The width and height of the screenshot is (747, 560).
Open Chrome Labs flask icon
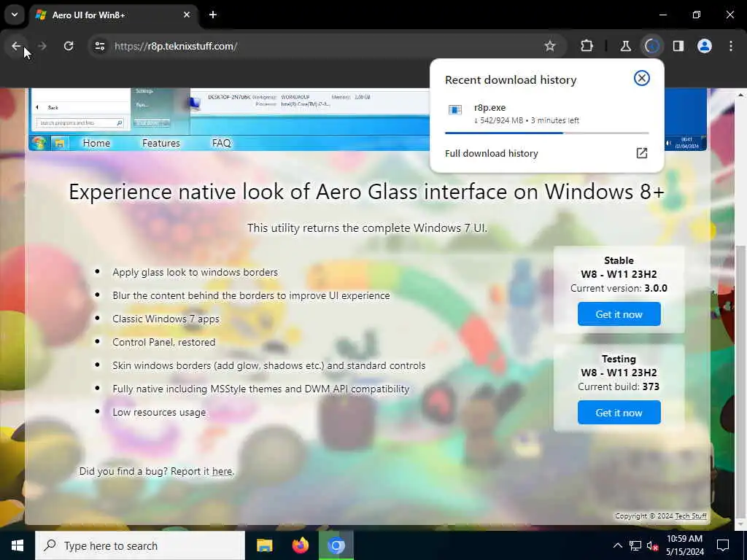tap(625, 46)
